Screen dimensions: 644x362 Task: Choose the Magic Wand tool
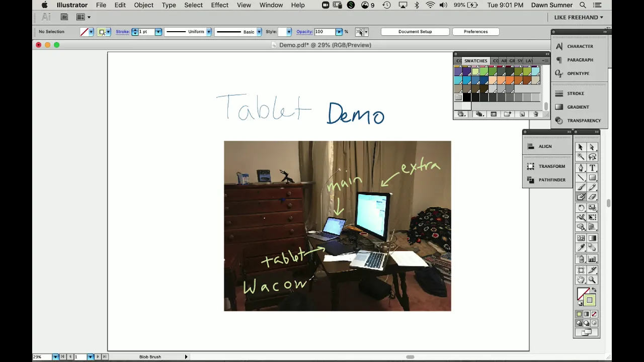[x=580, y=156]
